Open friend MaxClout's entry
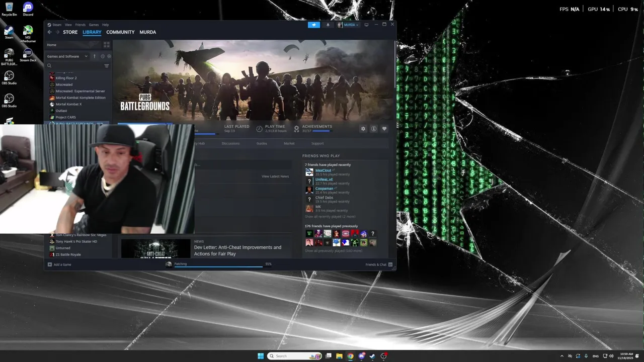The height and width of the screenshot is (362, 644). click(x=328, y=172)
